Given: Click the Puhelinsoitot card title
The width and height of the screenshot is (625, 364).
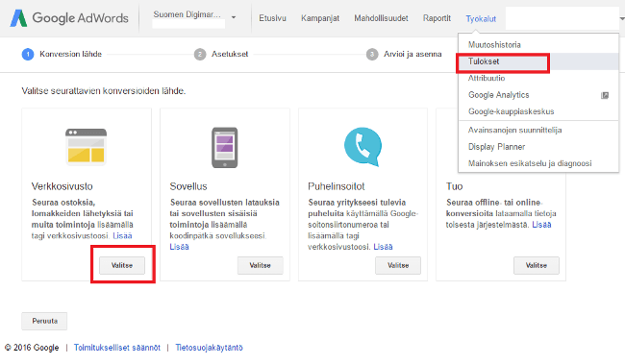Looking at the screenshot, I should 337,186.
